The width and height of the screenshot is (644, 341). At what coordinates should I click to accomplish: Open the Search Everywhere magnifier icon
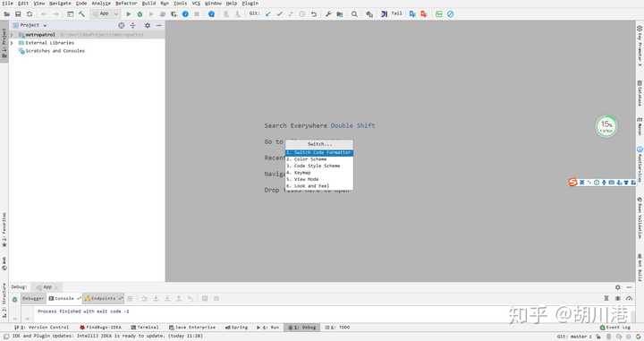coord(354,14)
